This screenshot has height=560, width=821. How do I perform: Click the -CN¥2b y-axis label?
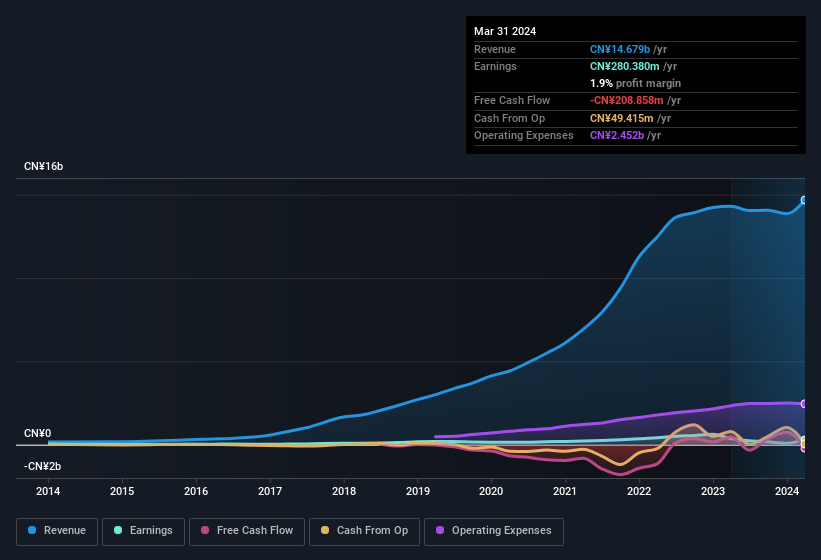[42, 466]
